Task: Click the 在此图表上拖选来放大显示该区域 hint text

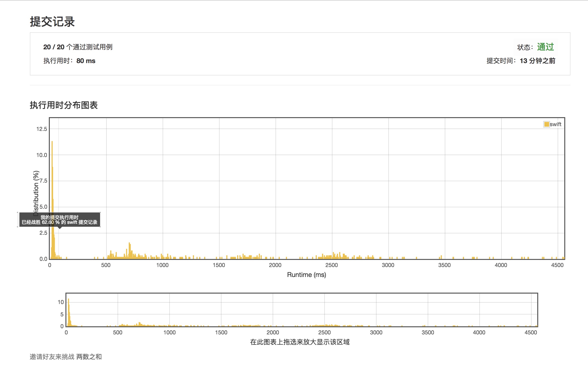Action: 300,342
